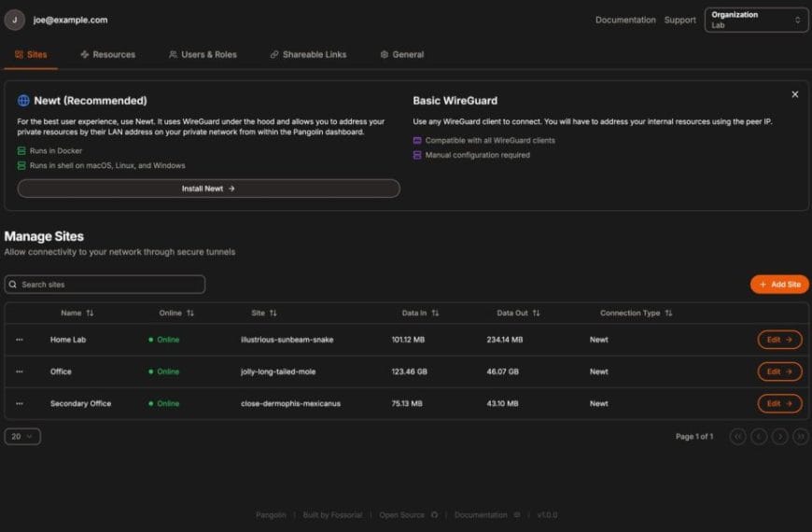Click the 234.14 MB Data Out value
Screen dimensions: 812x532
504,340
